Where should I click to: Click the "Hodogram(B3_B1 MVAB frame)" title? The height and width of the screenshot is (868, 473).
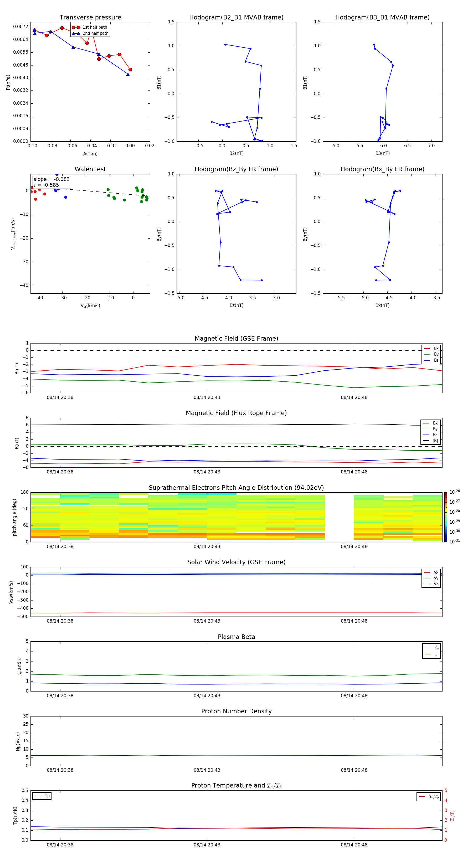click(x=382, y=18)
